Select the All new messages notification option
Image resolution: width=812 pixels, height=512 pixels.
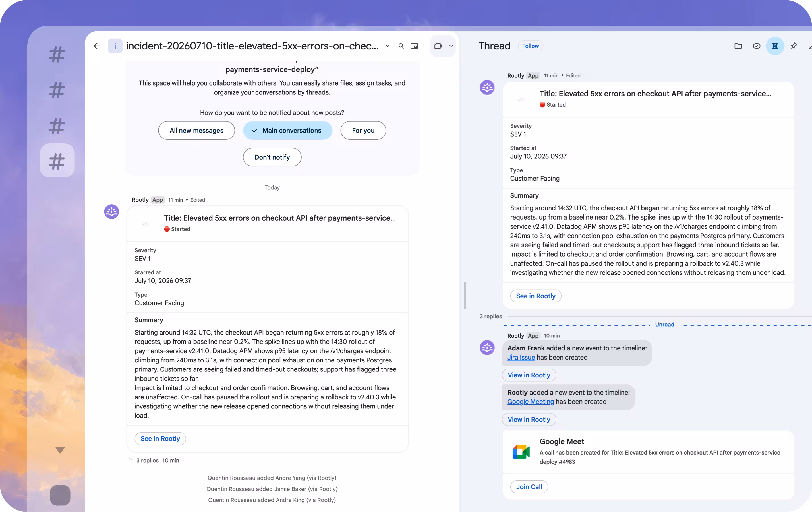pos(196,131)
